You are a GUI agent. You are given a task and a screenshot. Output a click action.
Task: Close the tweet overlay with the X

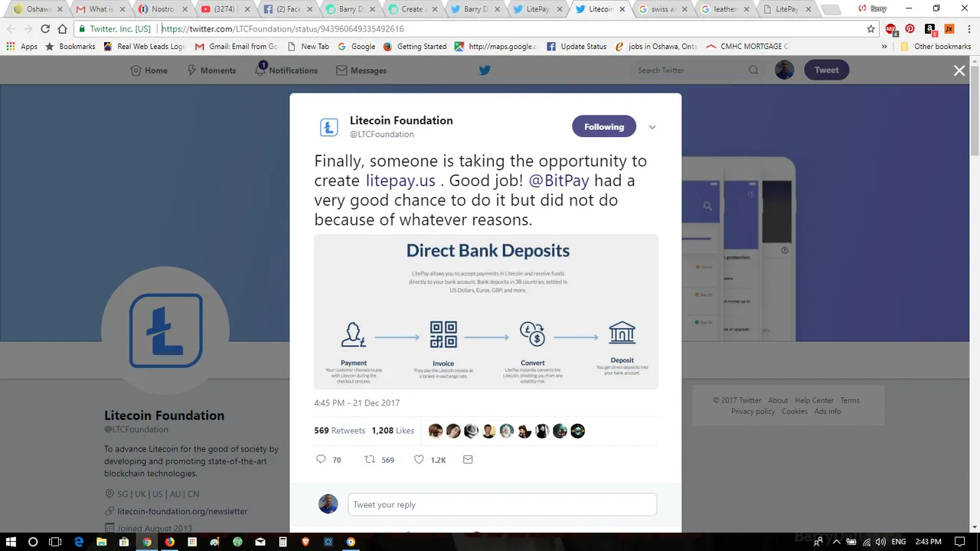click(959, 70)
